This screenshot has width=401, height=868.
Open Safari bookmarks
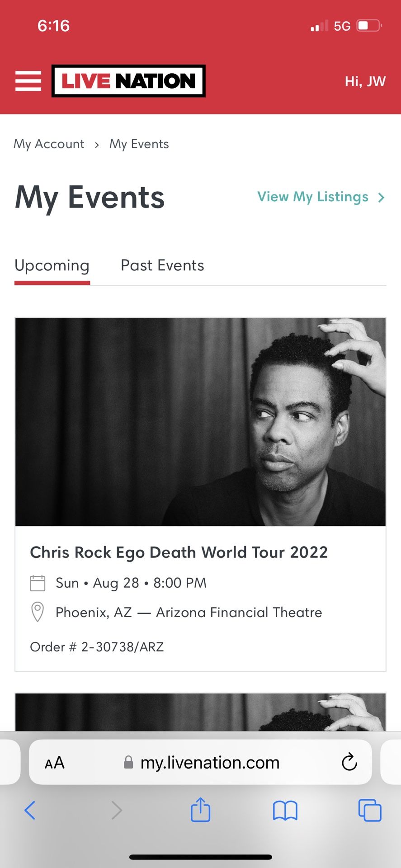click(x=285, y=810)
